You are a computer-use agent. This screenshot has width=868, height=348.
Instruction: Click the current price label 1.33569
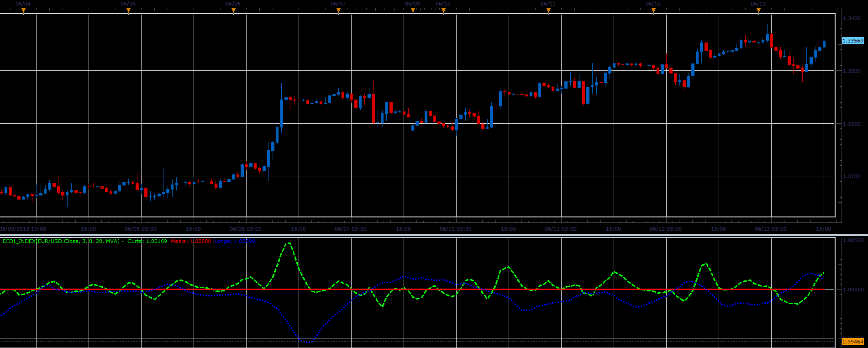pyautogui.click(x=852, y=41)
